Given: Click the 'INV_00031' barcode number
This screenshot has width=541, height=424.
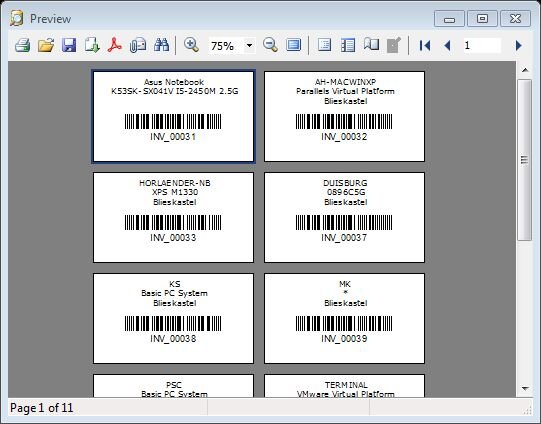Looking at the screenshot, I should click(x=173, y=137).
